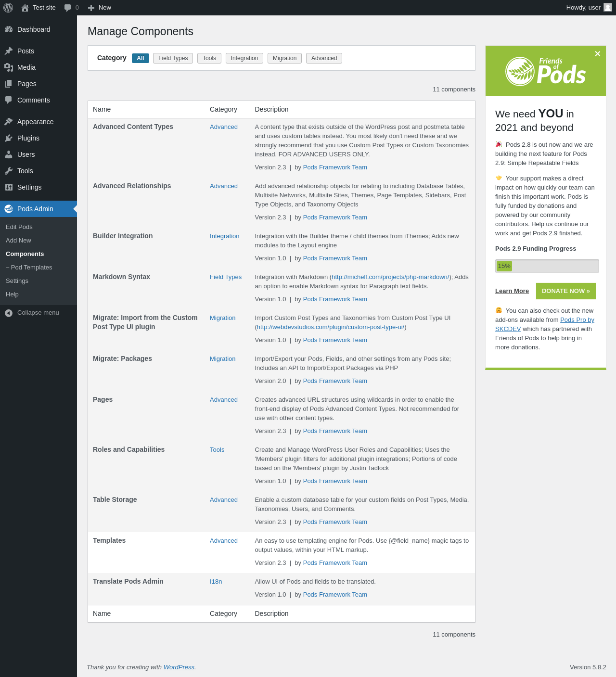Click the top Description column header
The height and width of the screenshot is (677, 616).
pos(271,109)
